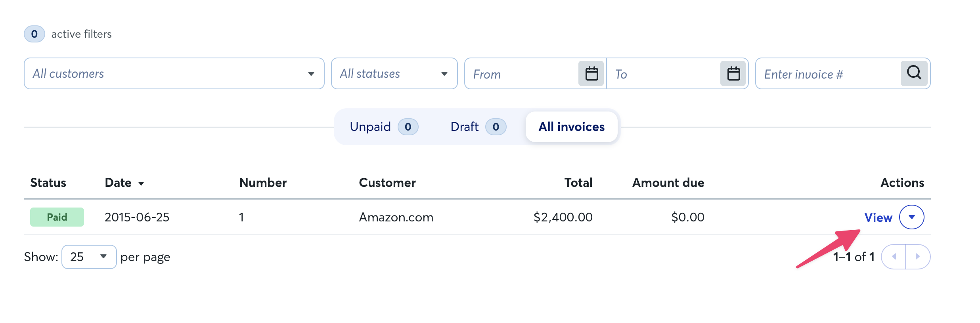Expand the All customers dropdown

(x=174, y=73)
